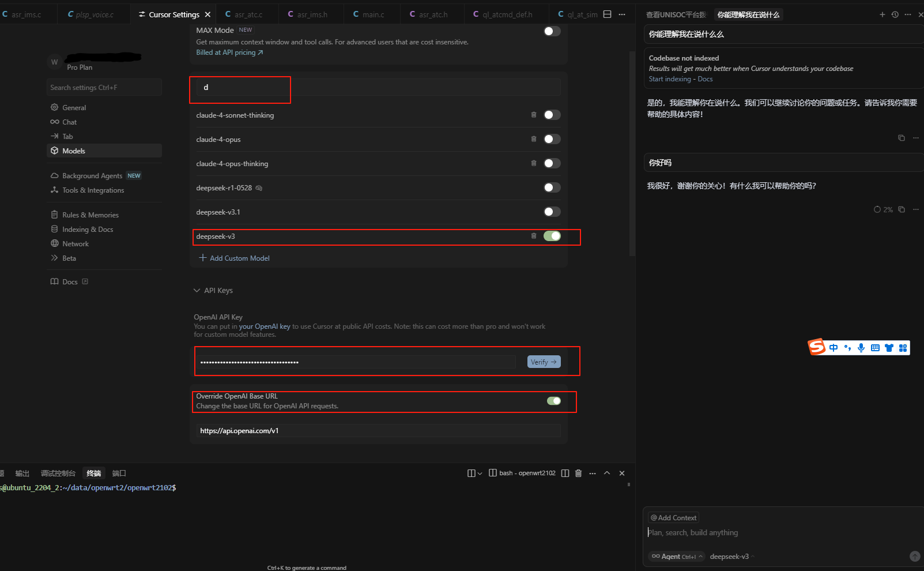
Task: Click the model search field containing d
Action: click(x=378, y=87)
